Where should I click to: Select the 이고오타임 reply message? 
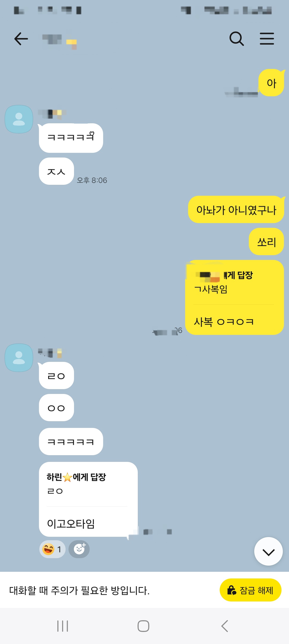[88, 499]
